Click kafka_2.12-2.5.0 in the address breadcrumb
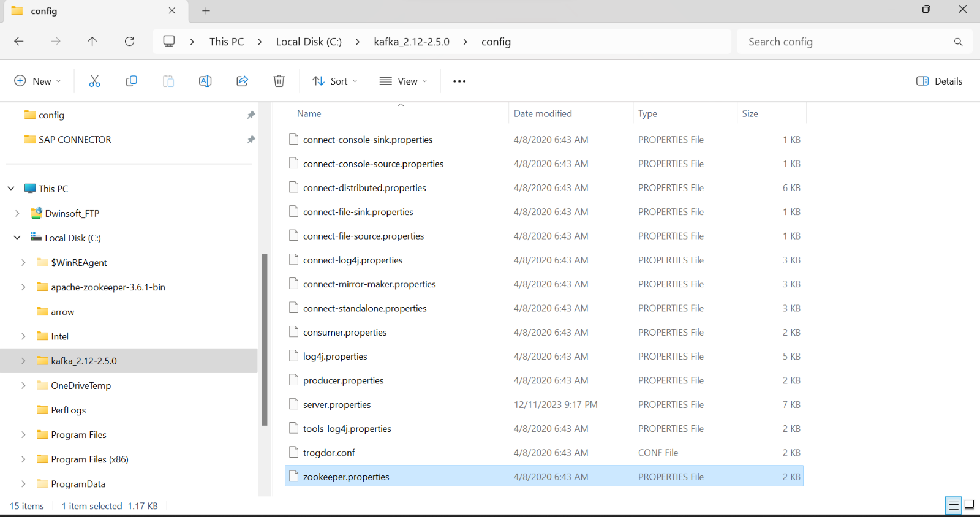Screen dimensions: 980x517 412,42
